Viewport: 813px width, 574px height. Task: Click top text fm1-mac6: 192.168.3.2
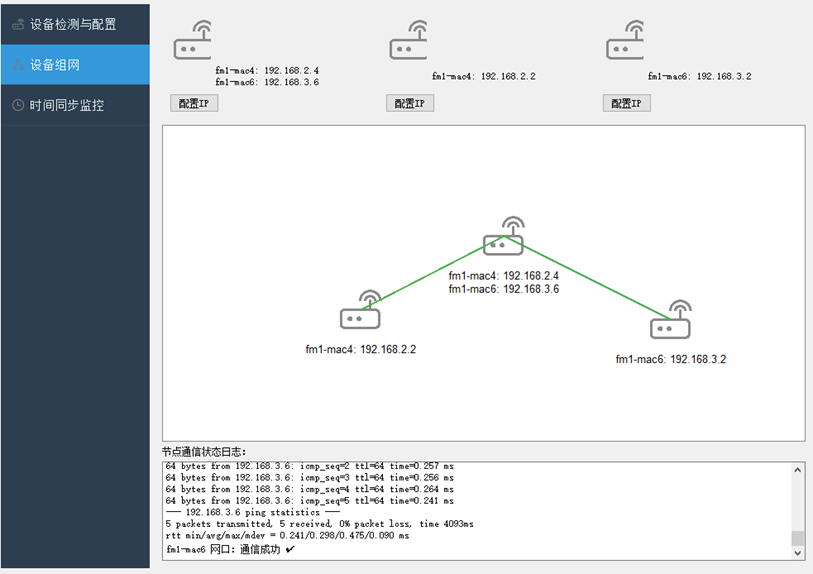pyautogui.click(x=699, y=76)
